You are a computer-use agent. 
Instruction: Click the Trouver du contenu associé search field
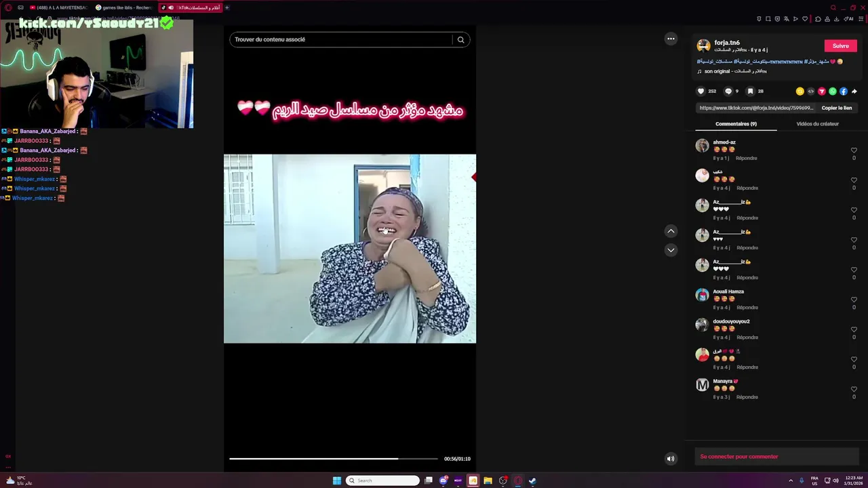pos(341,39)
